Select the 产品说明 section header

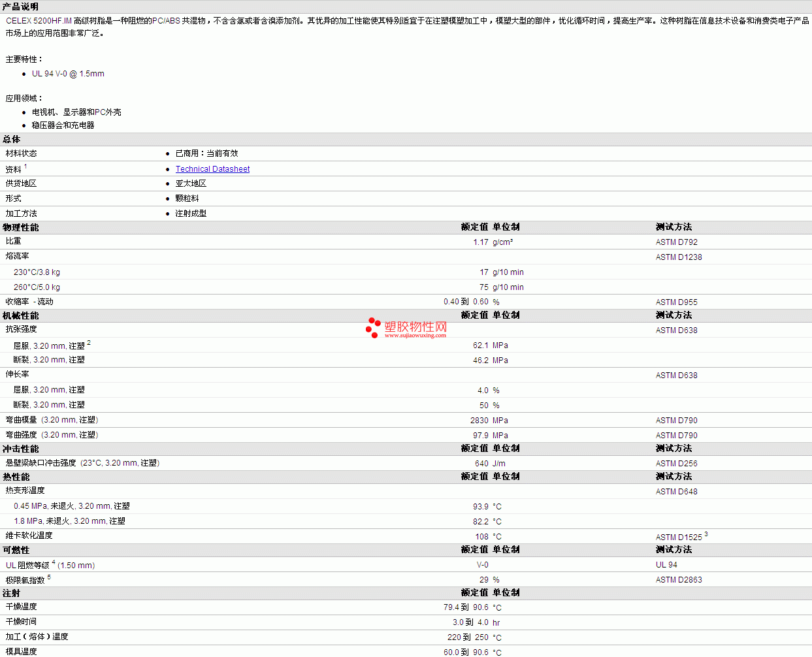pos(20,7)
